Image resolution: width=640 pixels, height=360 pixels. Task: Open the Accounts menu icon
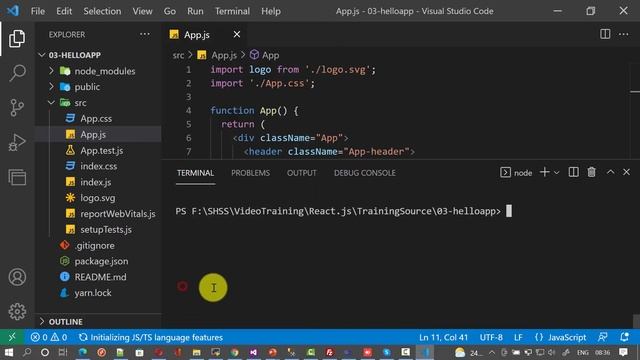point(17,277)
